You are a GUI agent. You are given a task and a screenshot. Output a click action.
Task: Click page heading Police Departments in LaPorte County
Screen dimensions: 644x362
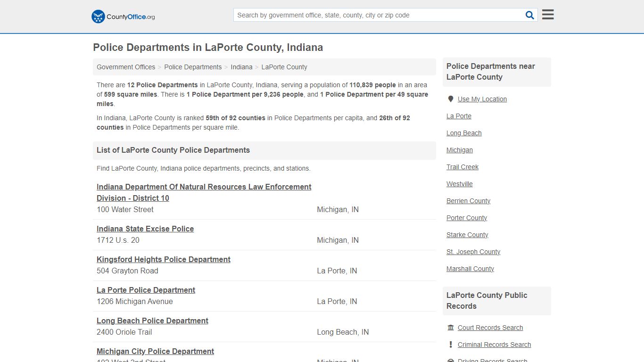(x=208, y=47)
